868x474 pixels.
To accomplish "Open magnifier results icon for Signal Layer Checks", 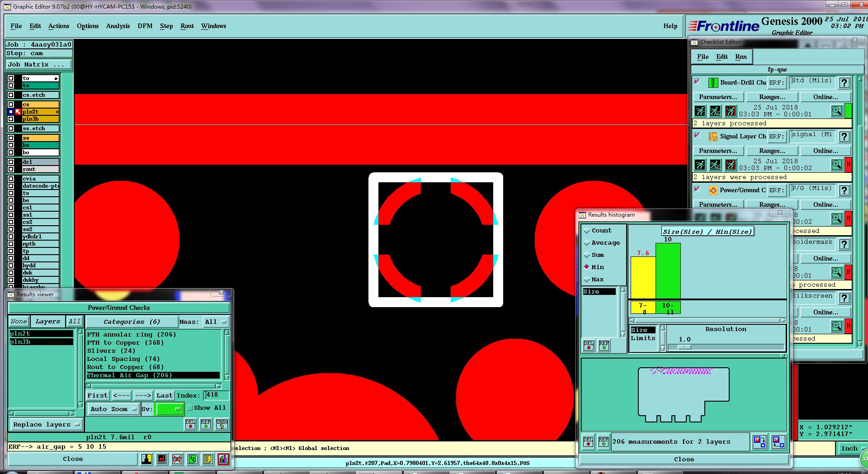I will click(837, 165).
